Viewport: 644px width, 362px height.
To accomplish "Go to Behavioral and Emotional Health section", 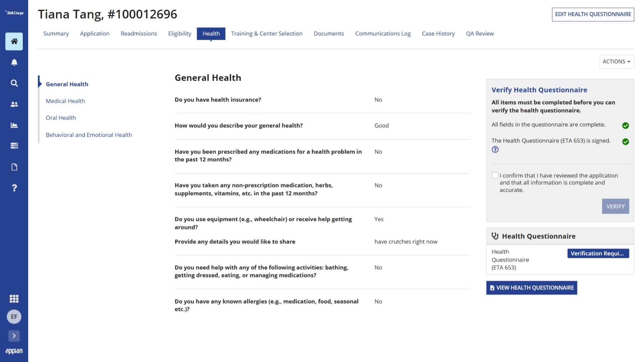I will tap(89, 135).
